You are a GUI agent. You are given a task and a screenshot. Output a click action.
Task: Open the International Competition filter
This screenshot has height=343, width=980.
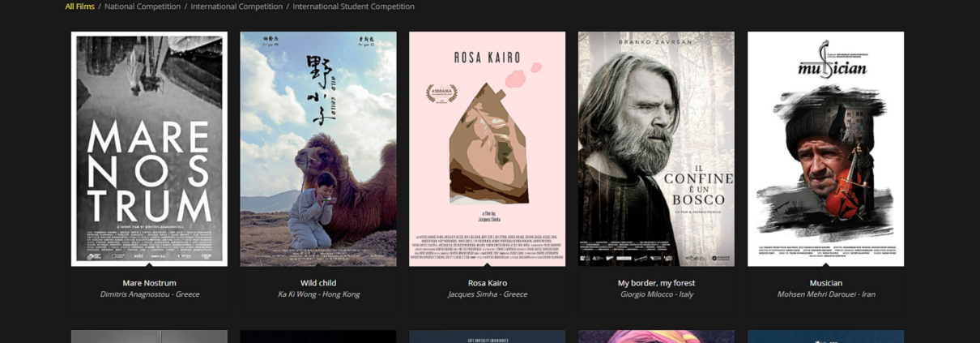236,6
